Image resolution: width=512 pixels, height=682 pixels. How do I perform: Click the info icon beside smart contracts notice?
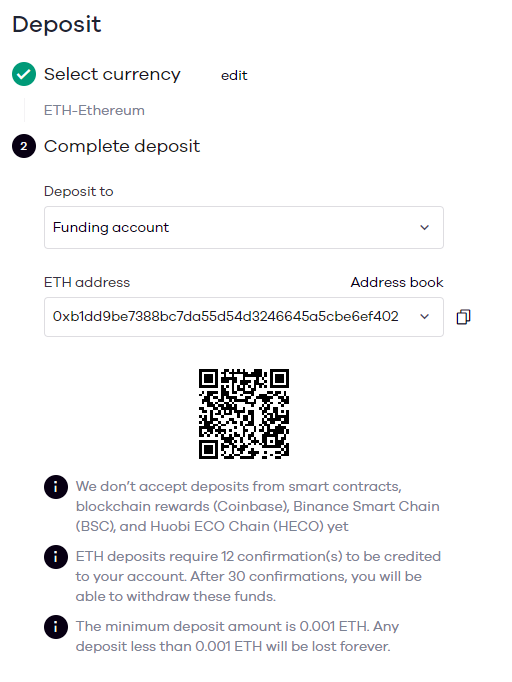(56, 487)
